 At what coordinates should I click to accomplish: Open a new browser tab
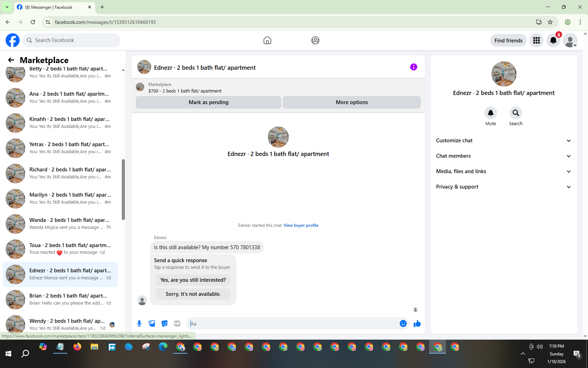[x=102, y=7]
